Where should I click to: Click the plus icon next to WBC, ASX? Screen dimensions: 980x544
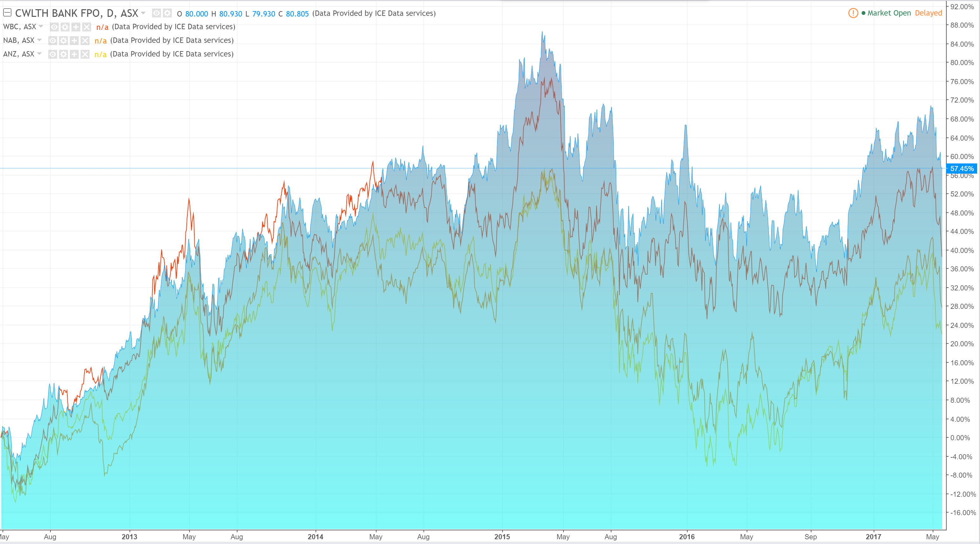(x=76, y=27)
